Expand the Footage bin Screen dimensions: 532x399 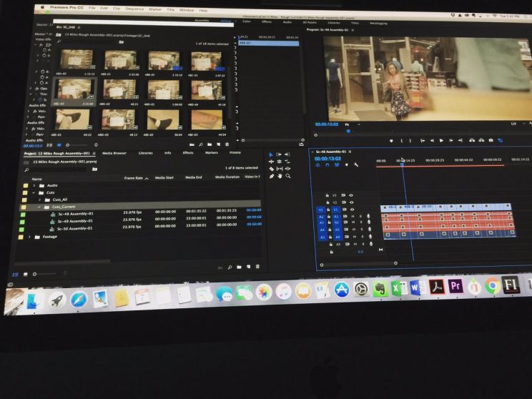tap(29, 237)
